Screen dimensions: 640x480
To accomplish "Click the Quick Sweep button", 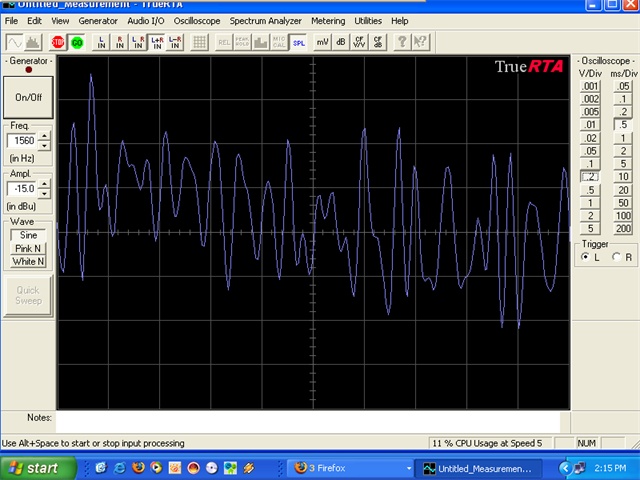I will (28, 296).
